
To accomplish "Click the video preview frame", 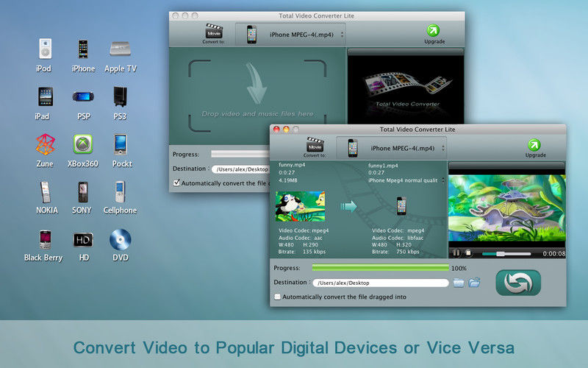I will click(506, 208).
